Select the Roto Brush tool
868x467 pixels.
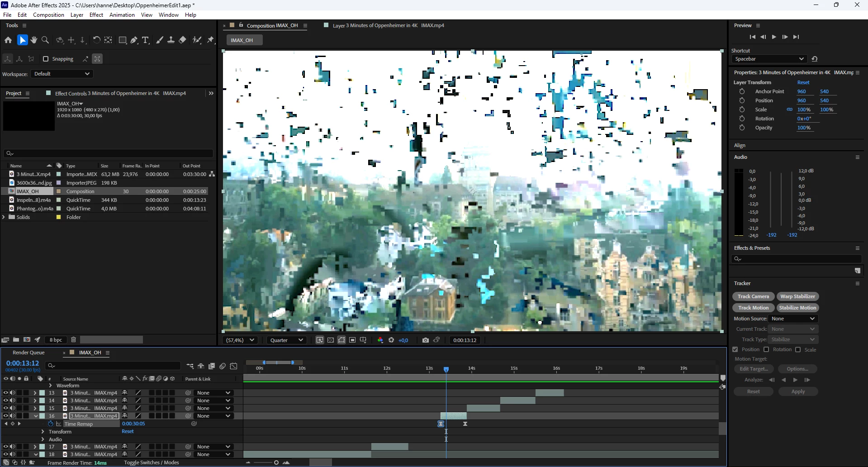[197, 40]
